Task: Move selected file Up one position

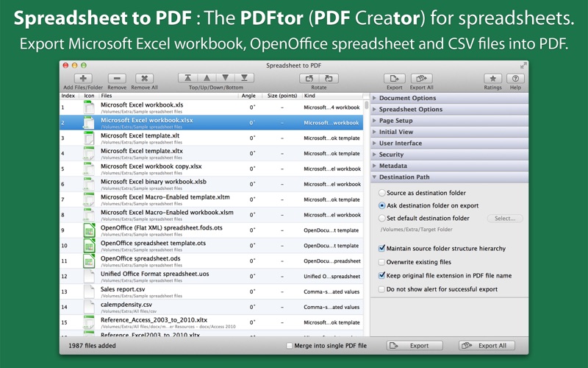Action: [x=207, y=78]
